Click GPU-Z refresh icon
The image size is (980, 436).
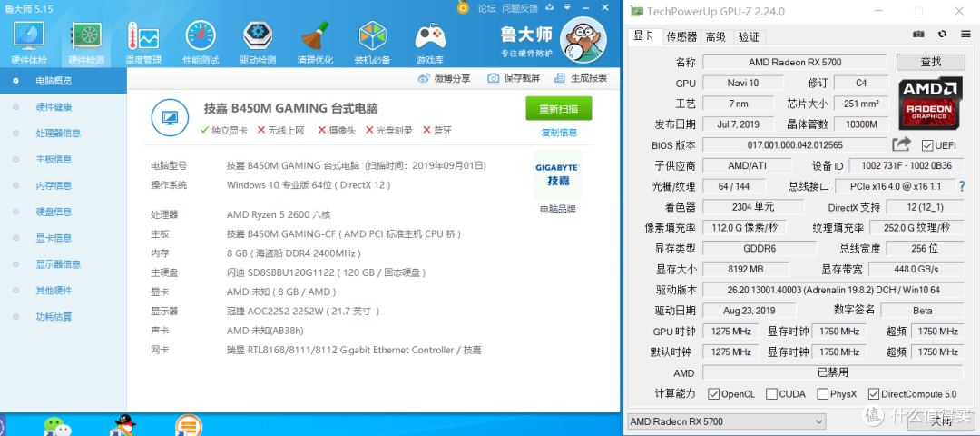[x=943, y=35]
